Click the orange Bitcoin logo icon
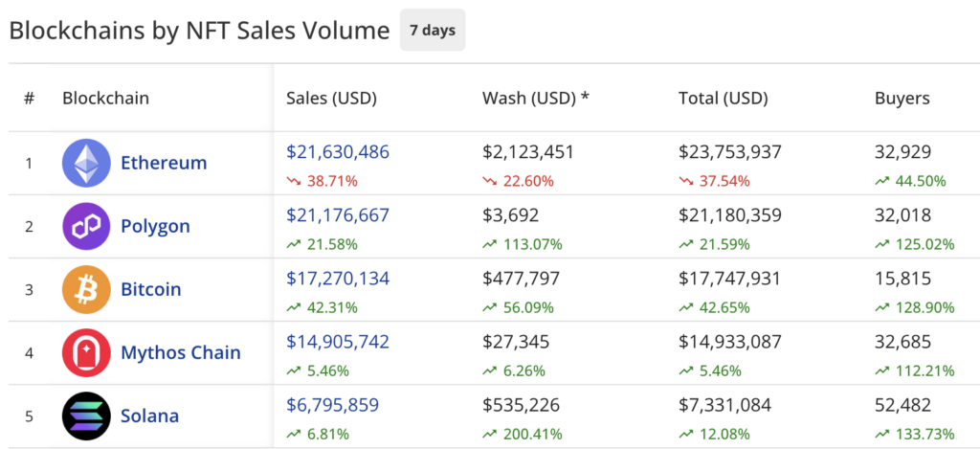 click(86, 289)
